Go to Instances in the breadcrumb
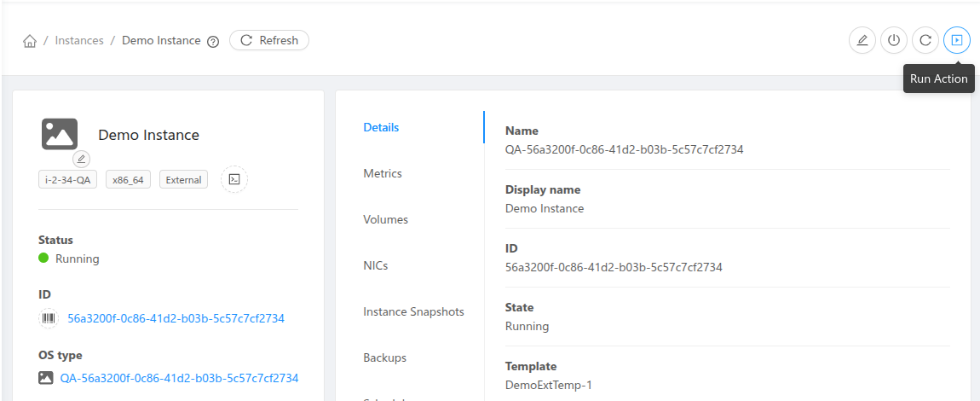The width and height of the screenshot is (980, 401). click(x=79, y=41)
